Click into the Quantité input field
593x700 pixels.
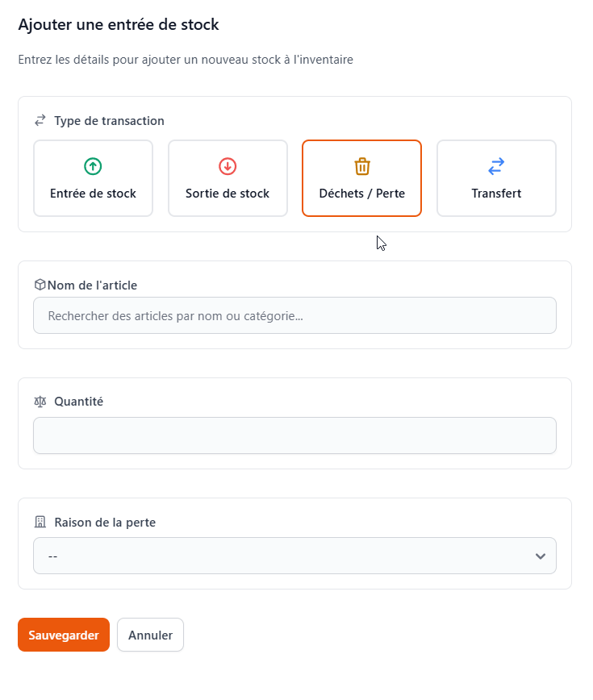(294, 435)
